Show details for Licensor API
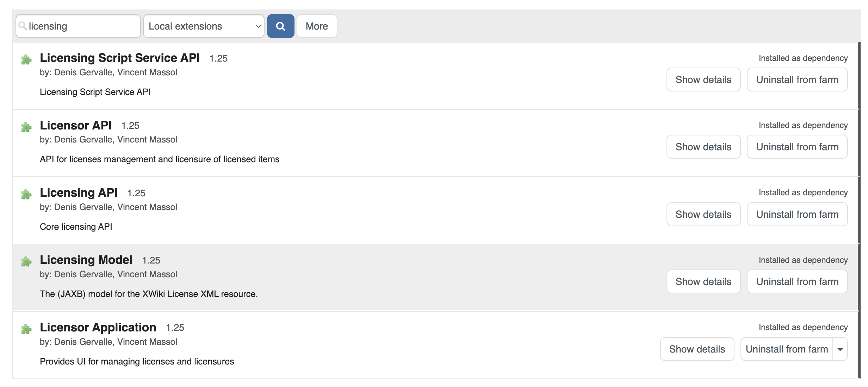 click(703, 147)
